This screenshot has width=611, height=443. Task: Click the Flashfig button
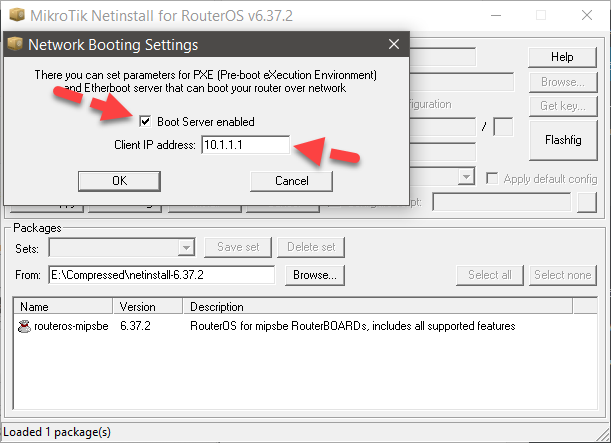[563, 140]
